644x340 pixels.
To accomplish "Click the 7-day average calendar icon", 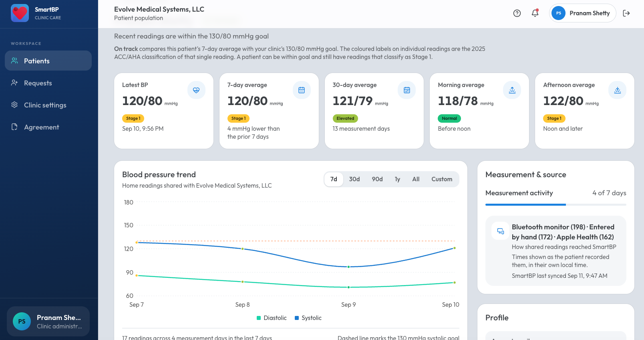I will (x=302, y=90).
